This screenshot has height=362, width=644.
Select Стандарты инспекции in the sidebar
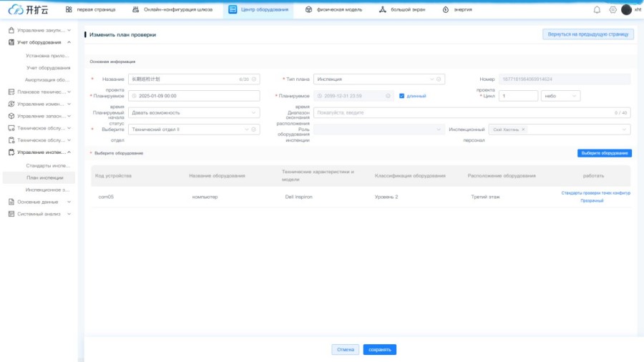coord(49,165)
